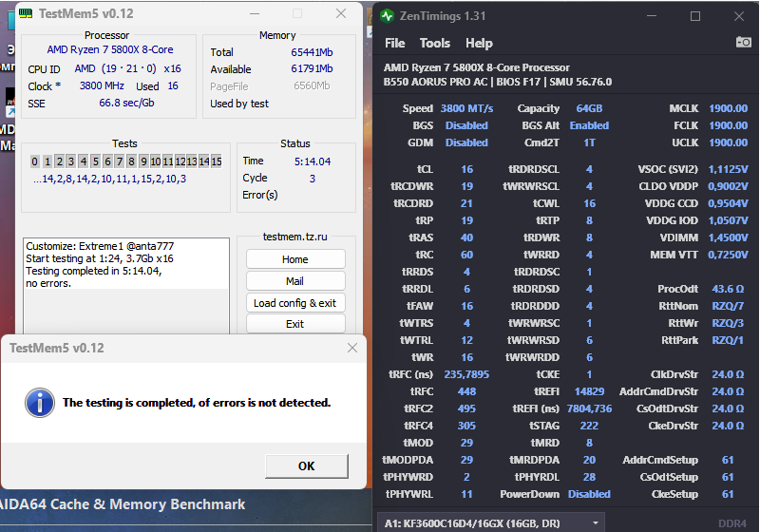Click the ClkDrvStr value 24.0 Ω
This screenshot has height=532, width=760.
tap(728, 374)
